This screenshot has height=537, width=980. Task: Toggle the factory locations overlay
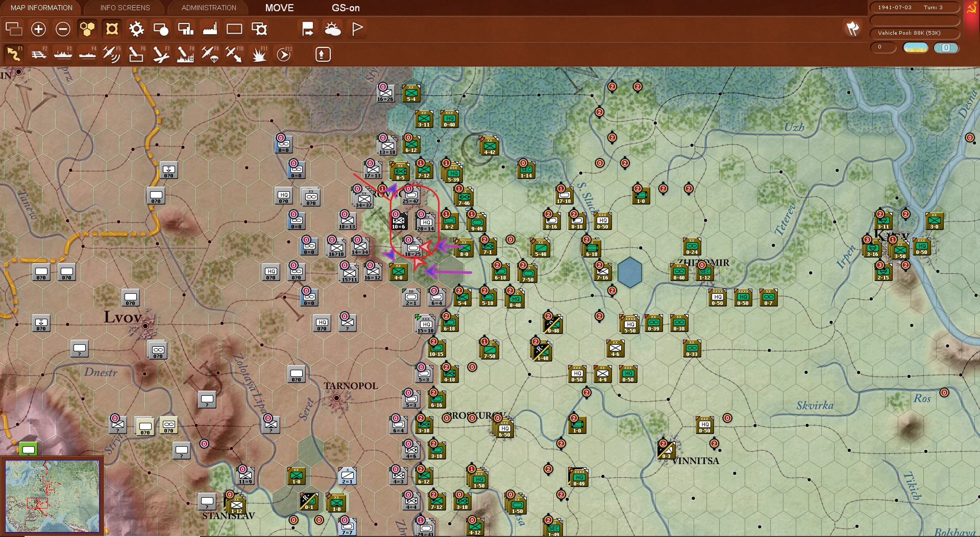[210, 29]
